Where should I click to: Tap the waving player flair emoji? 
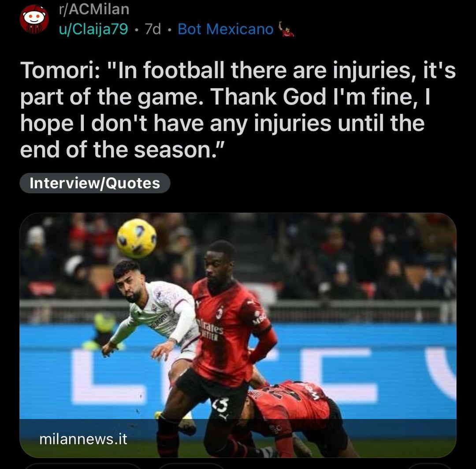(286, 30)
